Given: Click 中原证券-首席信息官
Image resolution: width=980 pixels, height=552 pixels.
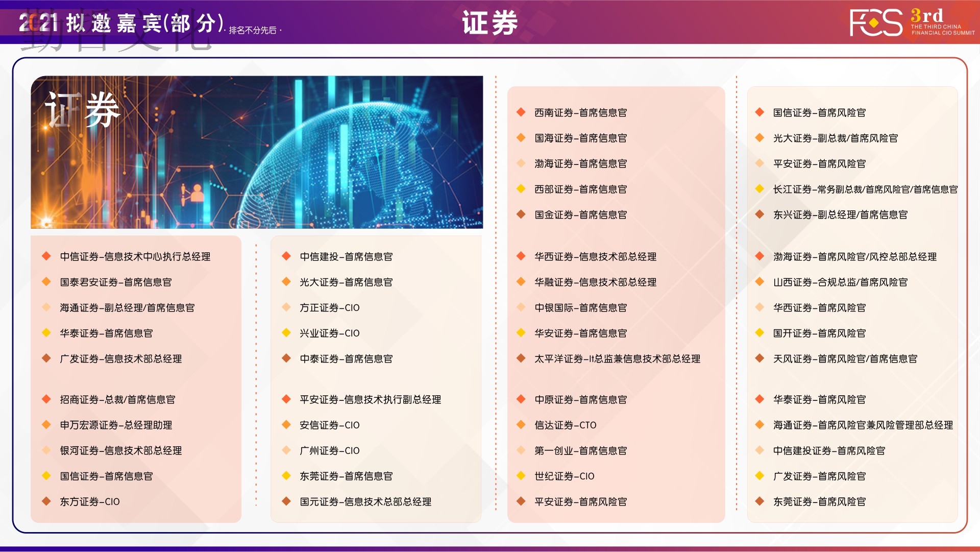Looking at the screenshot, I should click(581, 400).
